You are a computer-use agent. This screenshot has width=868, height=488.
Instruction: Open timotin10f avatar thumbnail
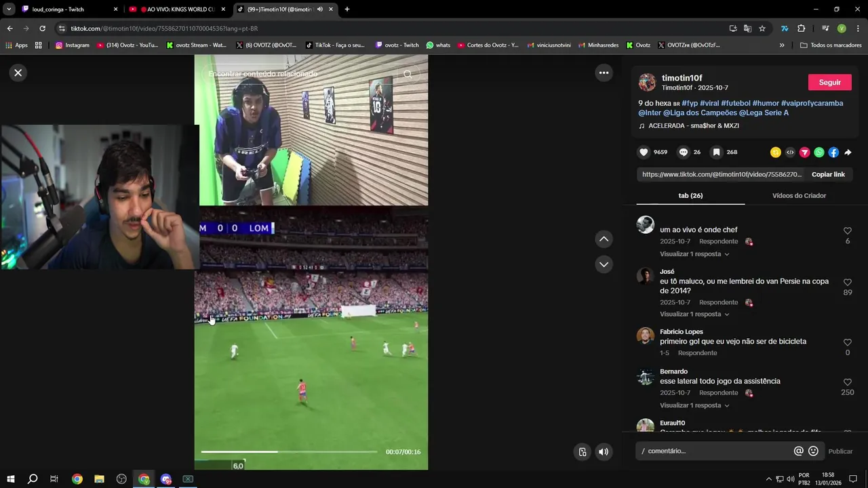[x=647, y=82]
